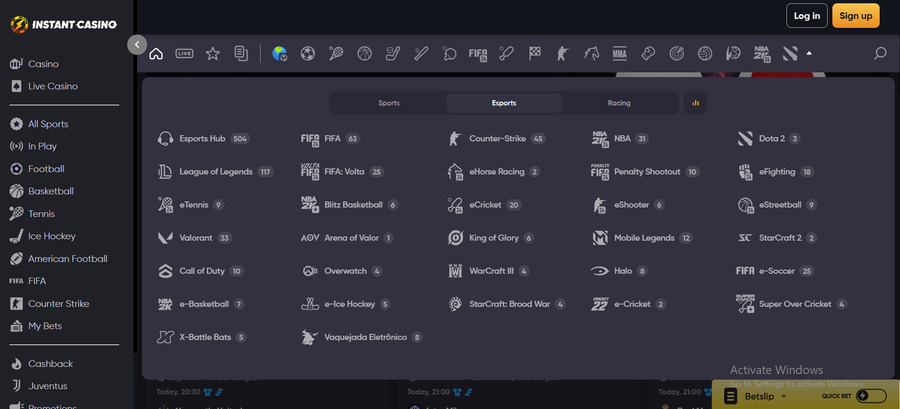Open the Betslip bar
This screenshot has width=900, height=409.
(x=806, y=395)
